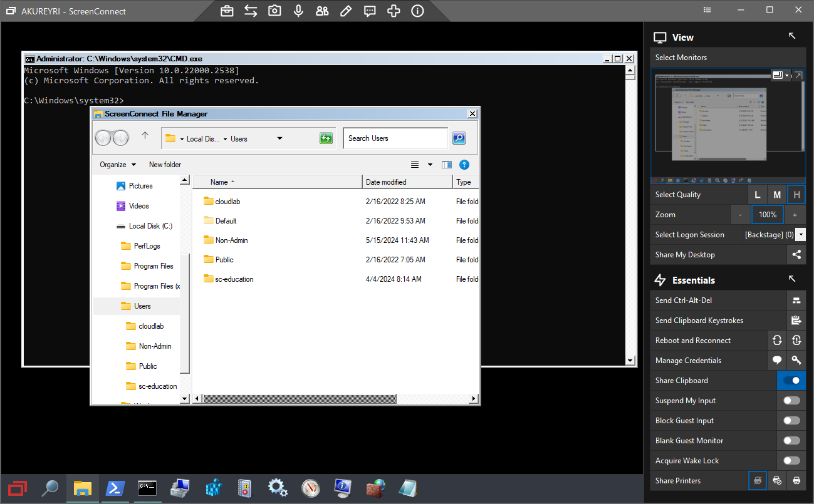Click the pop-out monitor arrow icon
Image resolution: width=814 pixels, height=504 pixels.
pyautogui.click(x=798, y=75)
